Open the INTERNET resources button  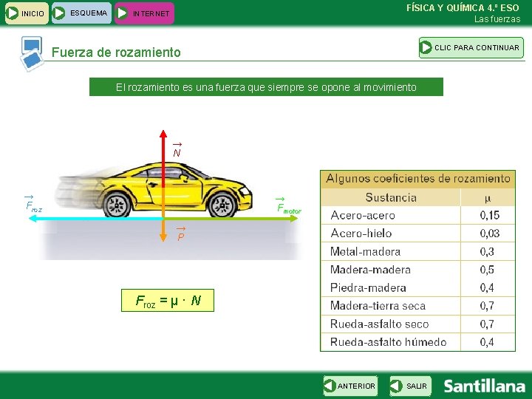[144, 13]
